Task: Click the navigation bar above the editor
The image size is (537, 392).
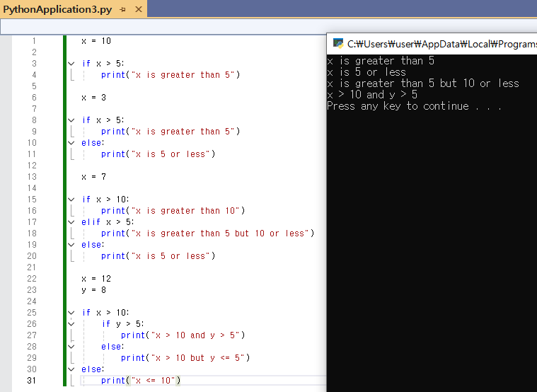Action: [269, 26]
